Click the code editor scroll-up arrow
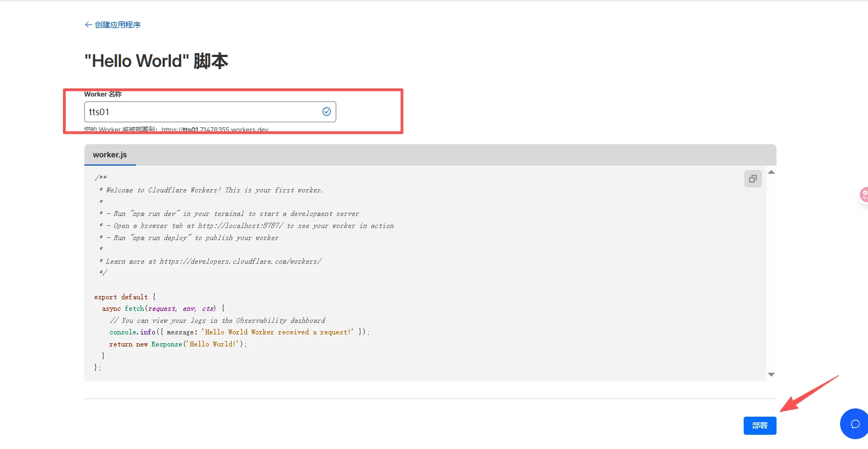 771,172
